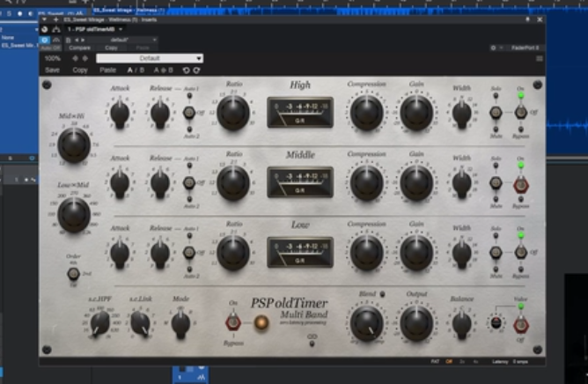Click the sidechain routing icon
588x384 pixels.
56,29
